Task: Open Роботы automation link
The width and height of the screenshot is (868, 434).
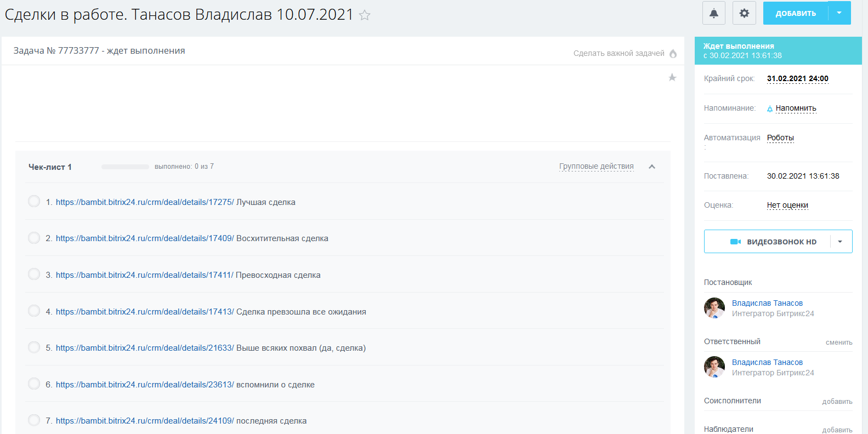Action: [x=780, y=138]
